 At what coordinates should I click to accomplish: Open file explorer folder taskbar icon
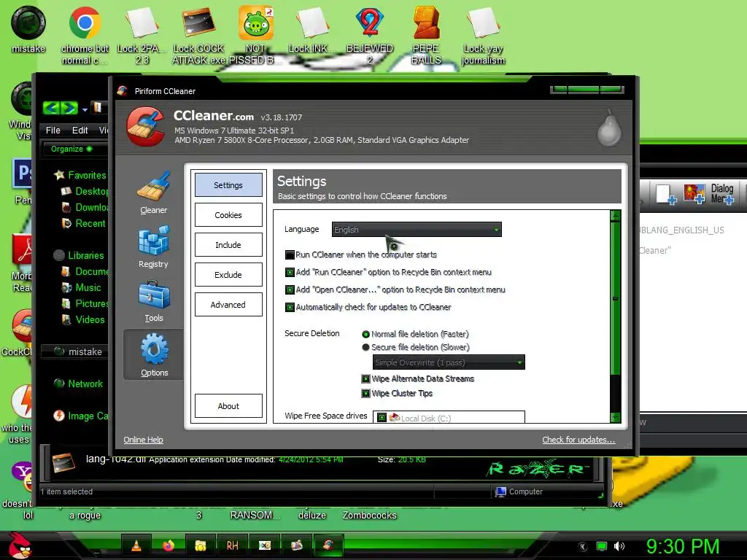(200, 545)
